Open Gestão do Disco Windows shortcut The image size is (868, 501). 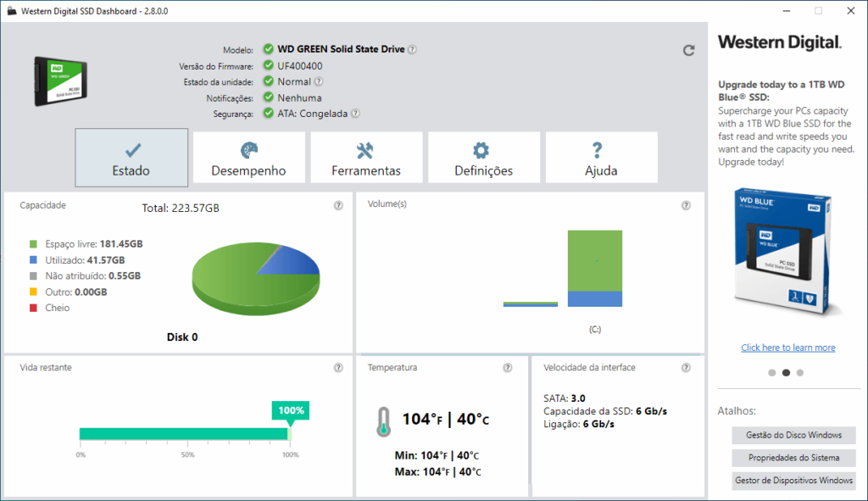point(793,435)
